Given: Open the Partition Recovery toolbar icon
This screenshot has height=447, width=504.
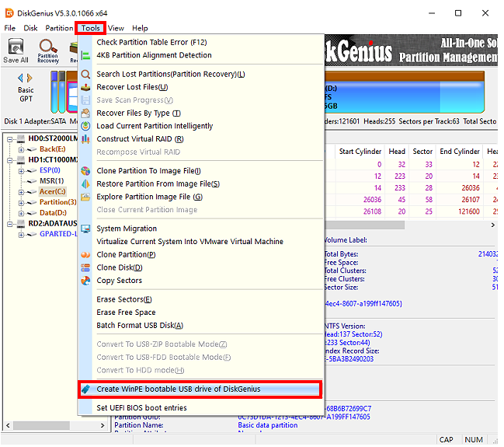Looking at the screenshot, I should pyautogui.click(x=48, y=51).
